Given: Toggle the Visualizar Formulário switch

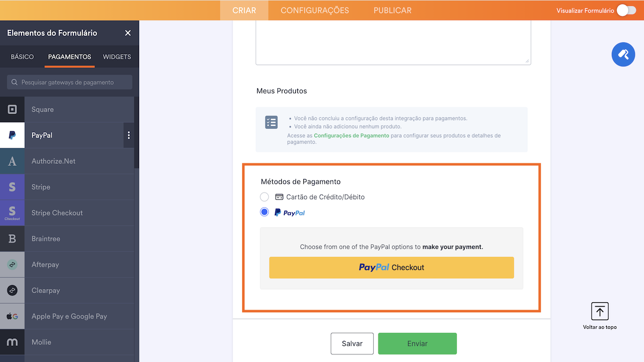Looking at the screenshot, I should coord(626,11).
